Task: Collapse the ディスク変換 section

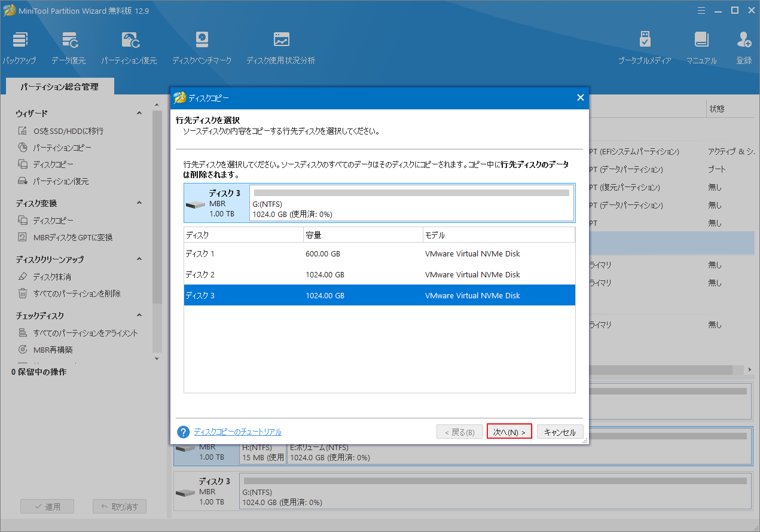Action: [x=139, y=203]
